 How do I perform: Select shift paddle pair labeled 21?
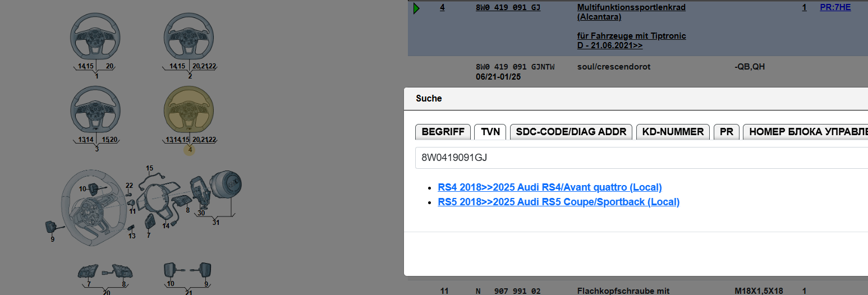click(x=187, y=272)
